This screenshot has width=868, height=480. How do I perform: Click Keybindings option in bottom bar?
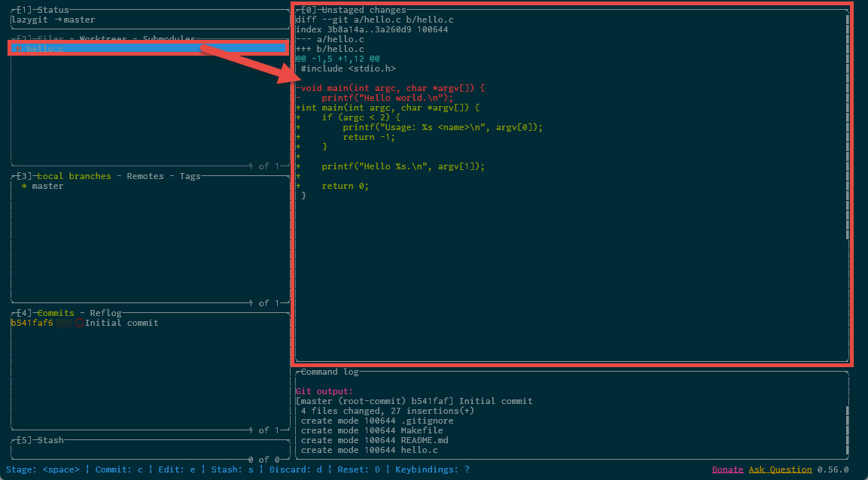(x=432, y=469)
